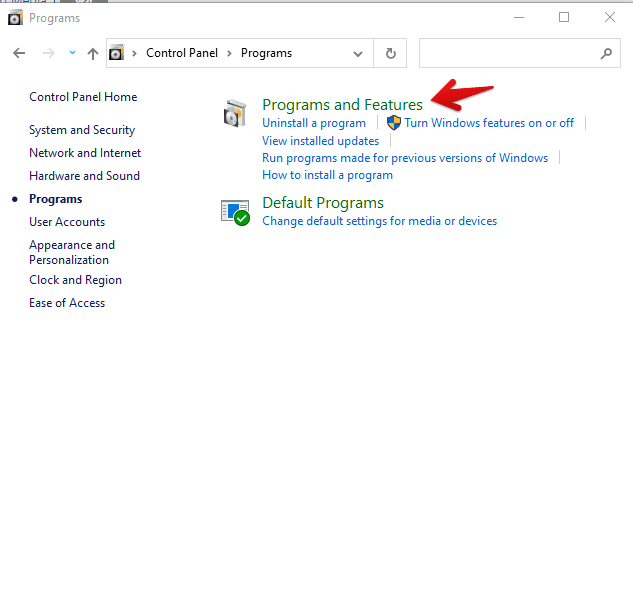Open the Default Programs heading

click(323, 203)
